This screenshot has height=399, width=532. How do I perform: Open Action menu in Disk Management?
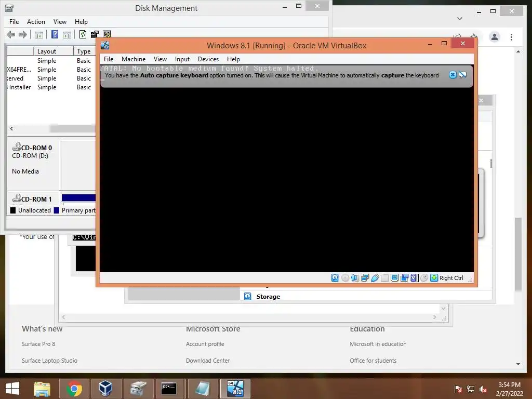[x=36, y=22]
